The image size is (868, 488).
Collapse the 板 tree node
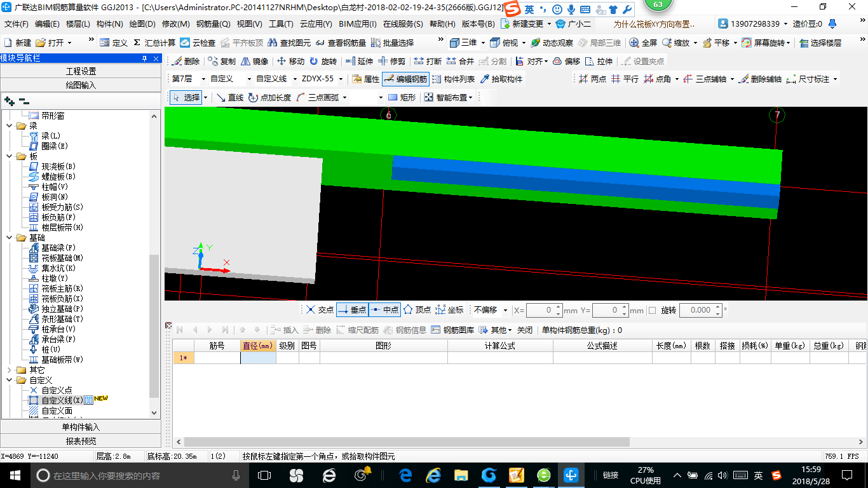click(9, 156)
